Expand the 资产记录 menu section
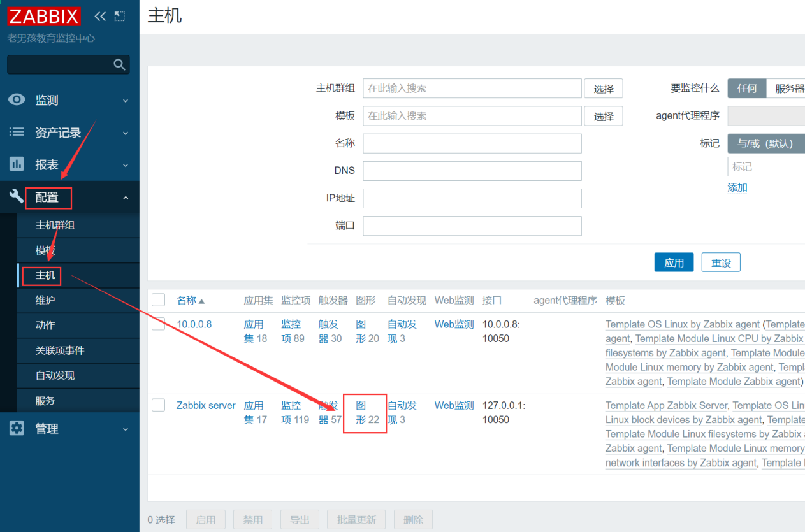 [x=69, y=133]
